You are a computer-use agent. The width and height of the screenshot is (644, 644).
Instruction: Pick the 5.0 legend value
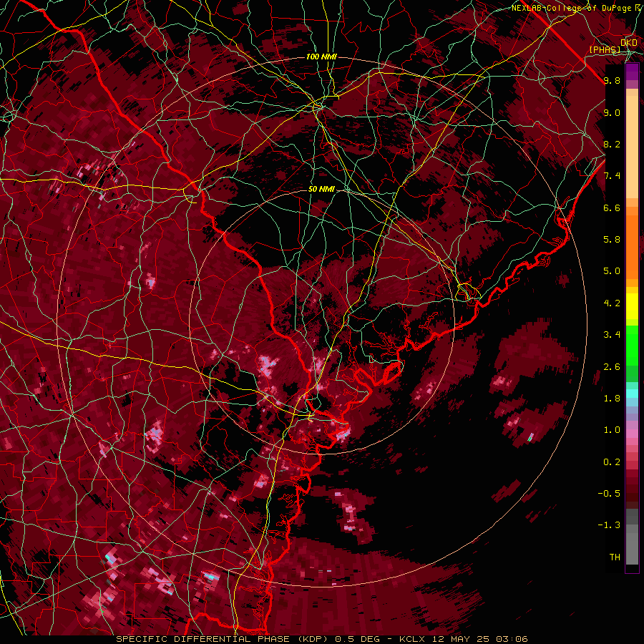612,271
